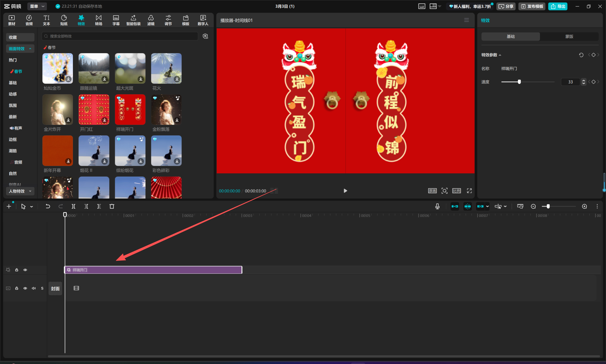Collapse the 画面特效 category
Screen dimensions: 606x364
[x=20, y=48]
